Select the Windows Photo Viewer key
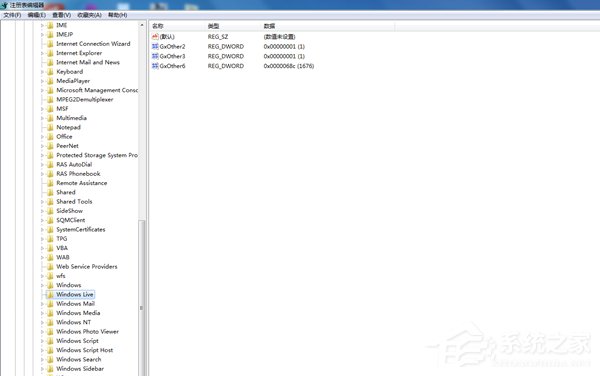 pyautogui.click(x=87, y=332)
